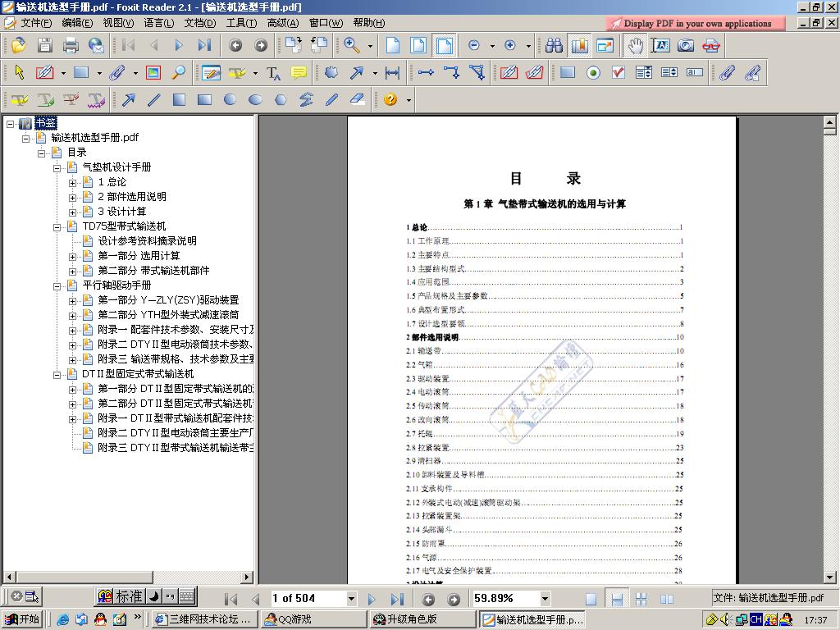Select the Highlight text markup tool
Viewport: 840px width, 630px height.
[236, 73]
